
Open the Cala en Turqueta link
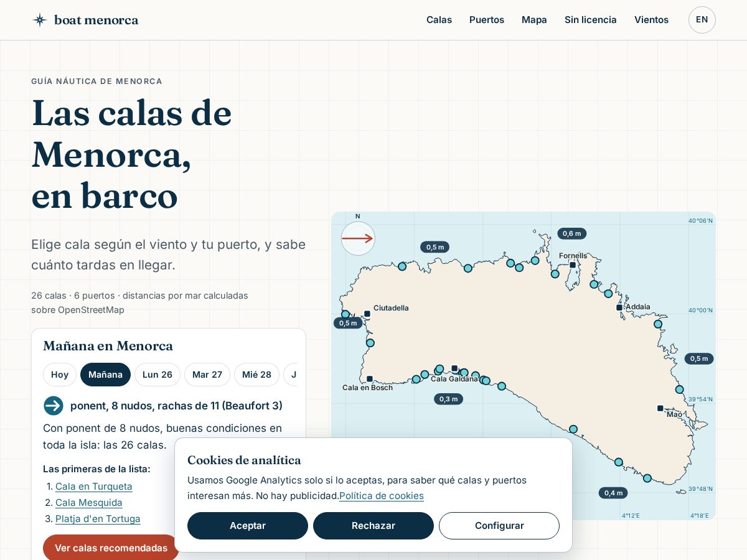coord(94,487)
